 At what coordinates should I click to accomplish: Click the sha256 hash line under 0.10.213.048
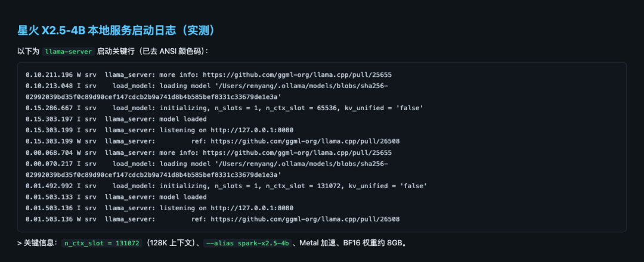click(154, 97)
